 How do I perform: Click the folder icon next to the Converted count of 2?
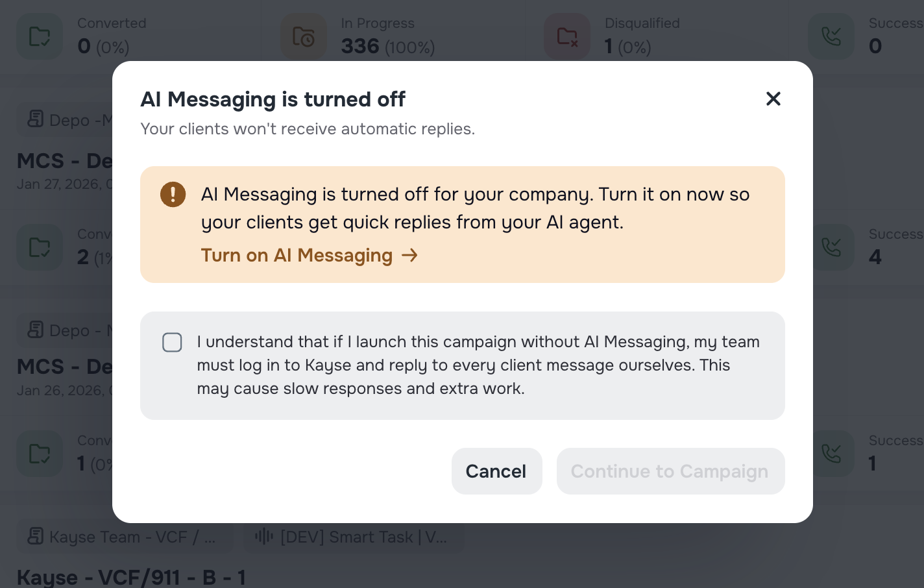click(39, 247)
